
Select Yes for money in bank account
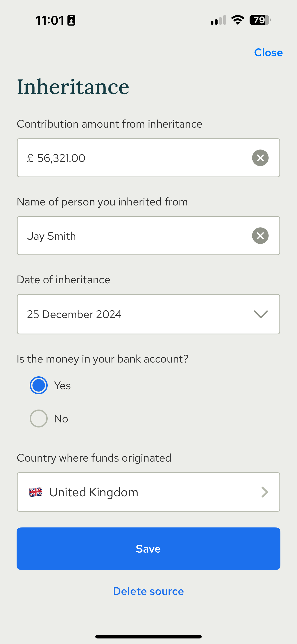click(38, 385)
